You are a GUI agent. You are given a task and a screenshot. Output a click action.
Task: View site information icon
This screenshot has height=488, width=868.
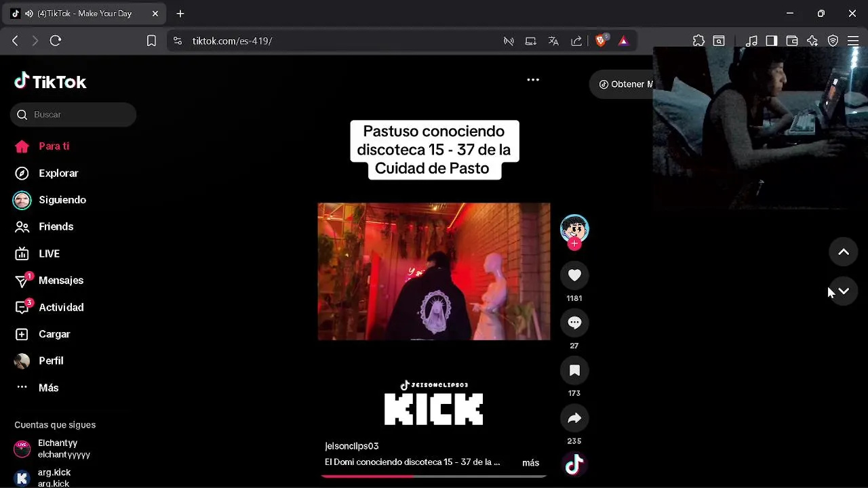[178, 41]
